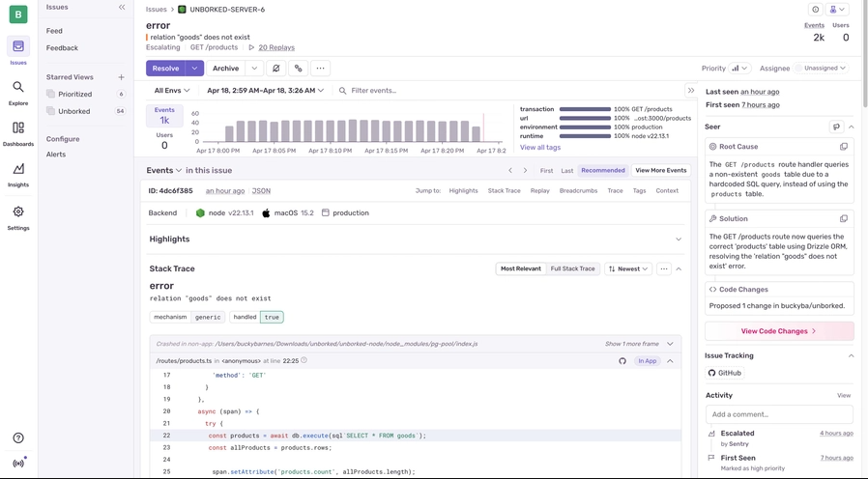Expand the Highlights section

pos(678,239)
